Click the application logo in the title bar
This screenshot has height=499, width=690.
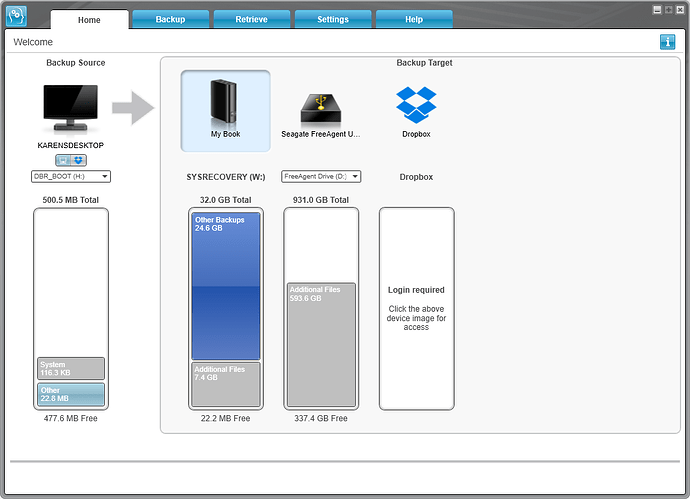(x=16, y=16)
